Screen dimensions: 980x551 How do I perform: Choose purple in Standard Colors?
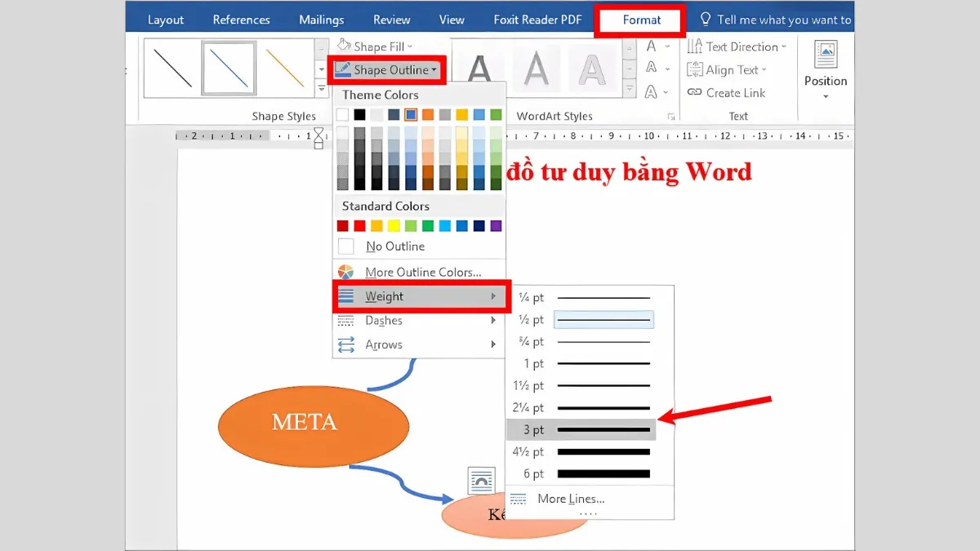496,226
